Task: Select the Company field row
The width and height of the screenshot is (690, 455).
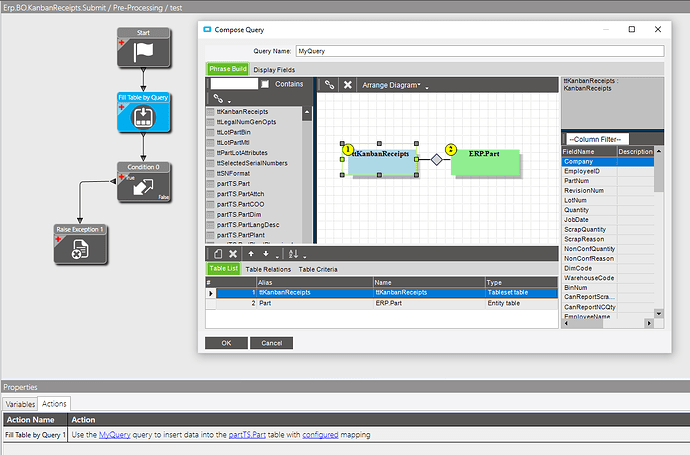Action: (x=608, y=161)
